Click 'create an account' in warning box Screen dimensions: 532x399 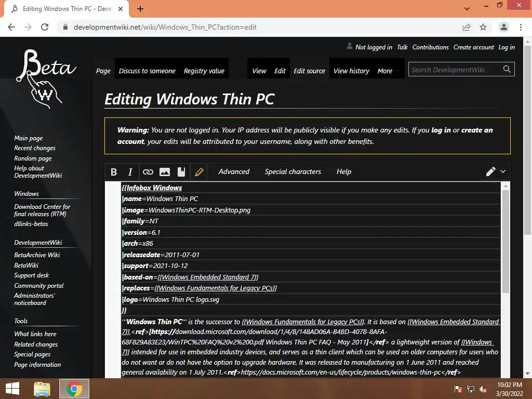[x=477, y=130]
